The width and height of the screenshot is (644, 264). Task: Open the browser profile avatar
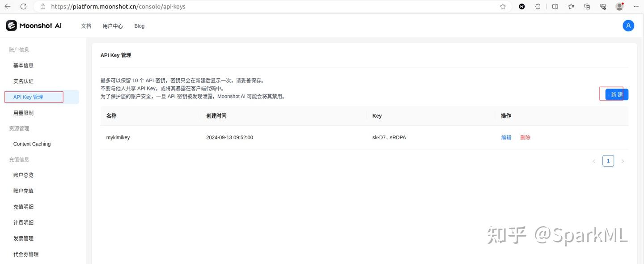point(619,7)
